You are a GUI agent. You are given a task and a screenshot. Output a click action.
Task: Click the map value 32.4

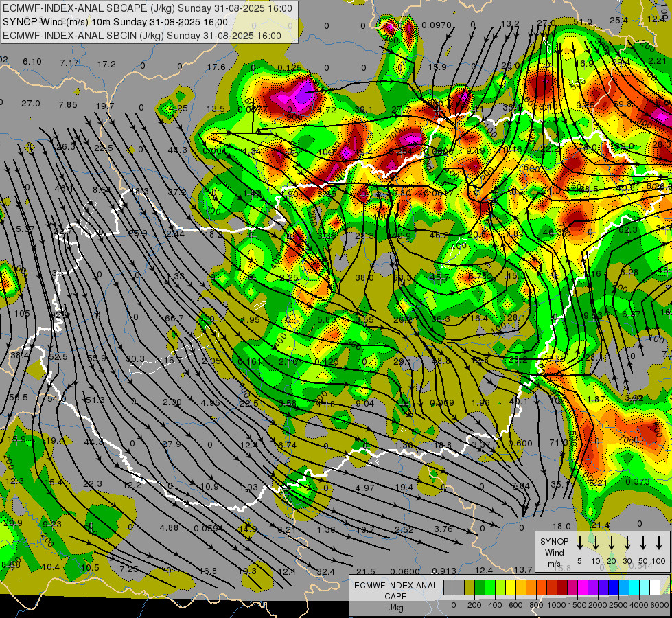click(325, 572)
